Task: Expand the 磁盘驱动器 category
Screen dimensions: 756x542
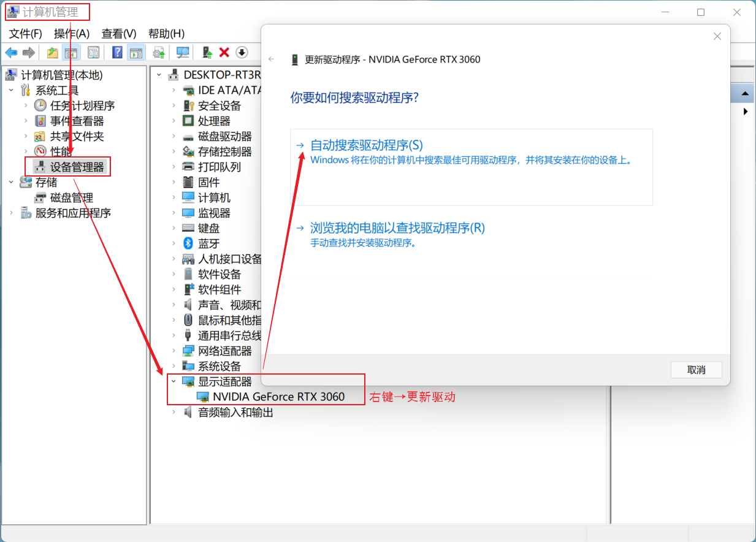Action: click(174, 136)
